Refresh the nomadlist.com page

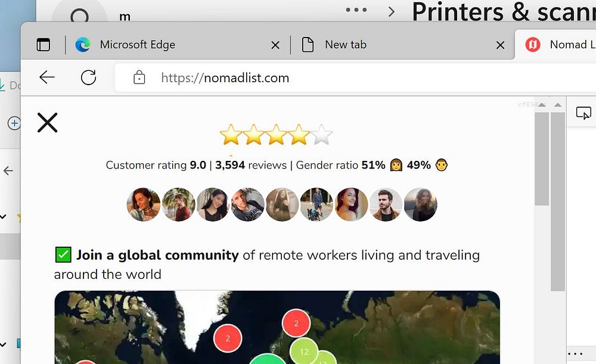pos(89,77)
